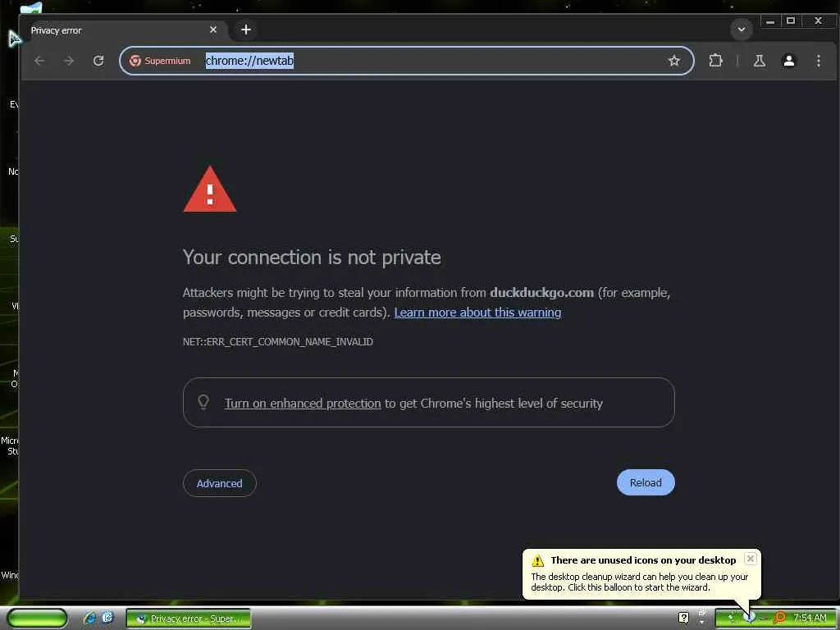This screenshot has width=840, height=630.
Task: Open the Extensions puzzle icon
Action: [715, 61]
